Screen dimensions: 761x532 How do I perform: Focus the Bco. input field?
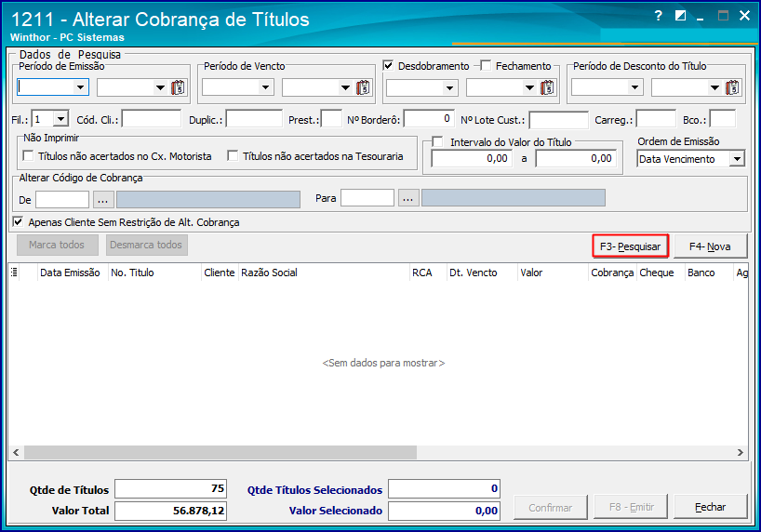pyautogui.click(x=723, y=119)
